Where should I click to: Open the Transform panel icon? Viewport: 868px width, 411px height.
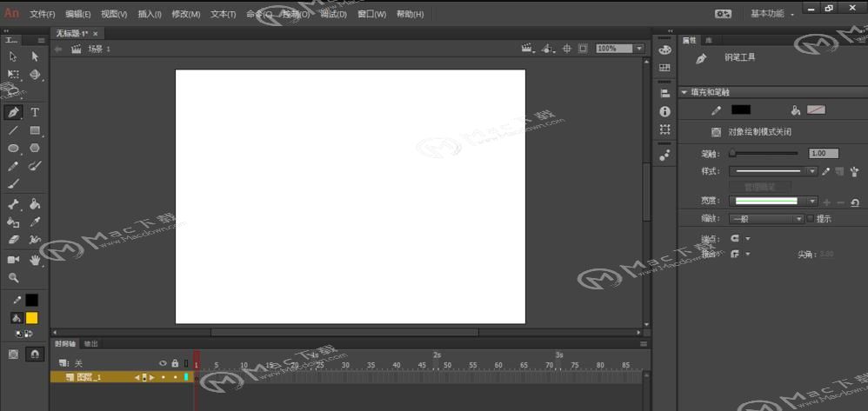[x=664, y=129]
